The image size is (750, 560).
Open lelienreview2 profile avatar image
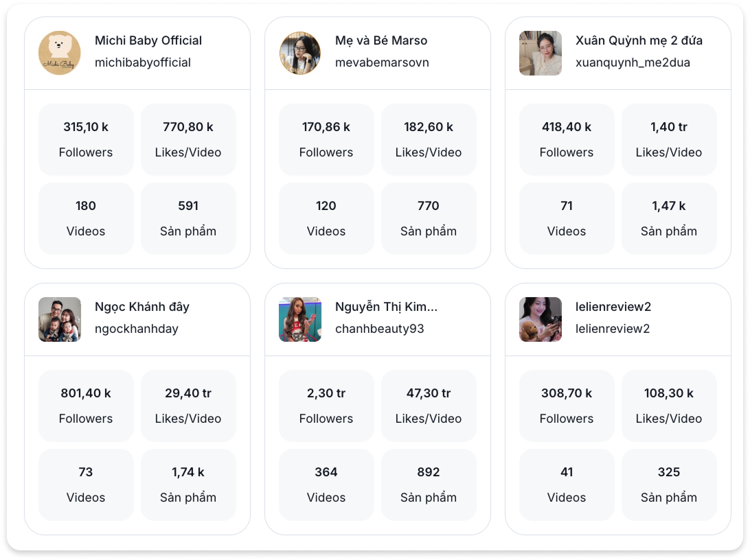coord(541,319)
